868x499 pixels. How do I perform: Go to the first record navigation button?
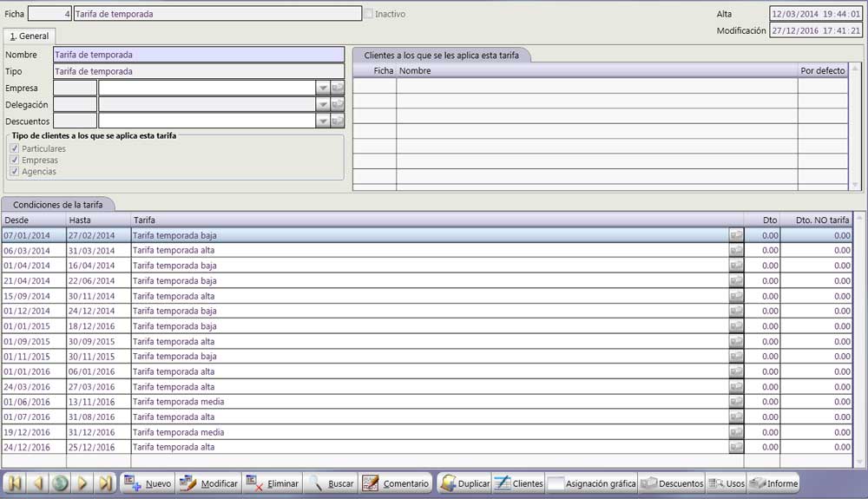15,483
